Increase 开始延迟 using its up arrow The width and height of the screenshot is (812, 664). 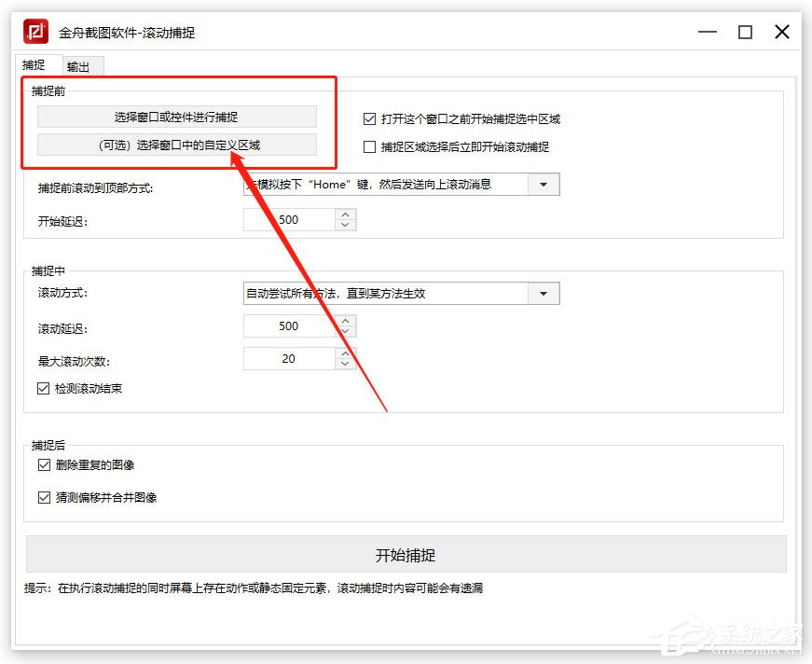[345, 214]
